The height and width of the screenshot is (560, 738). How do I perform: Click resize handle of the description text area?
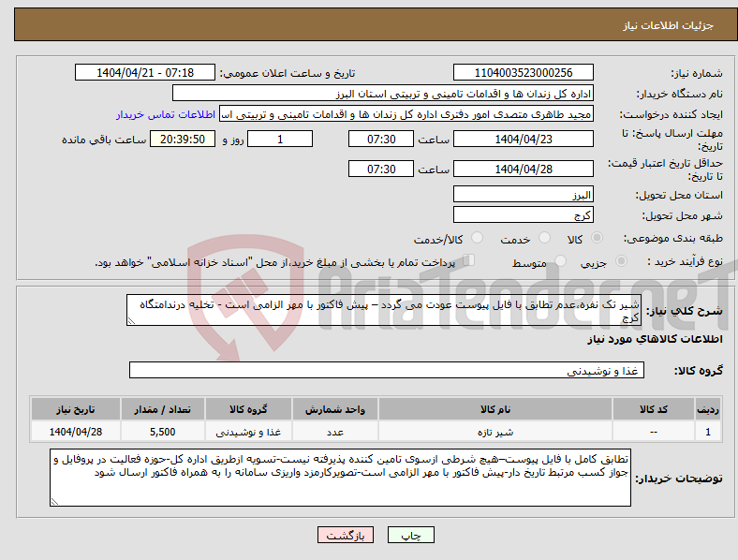click(131, 321)
